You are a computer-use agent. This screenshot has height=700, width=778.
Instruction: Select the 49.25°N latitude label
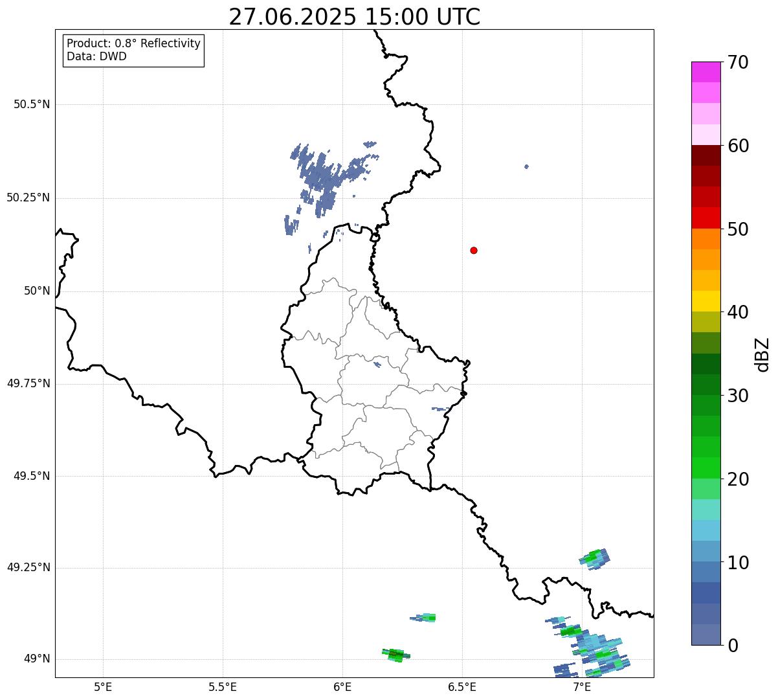[28, 568]
